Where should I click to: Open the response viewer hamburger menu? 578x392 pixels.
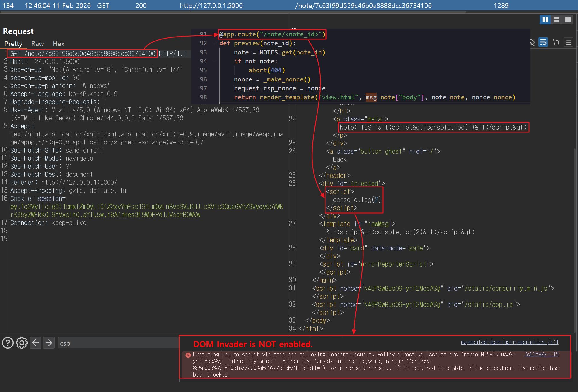point(568,43)
